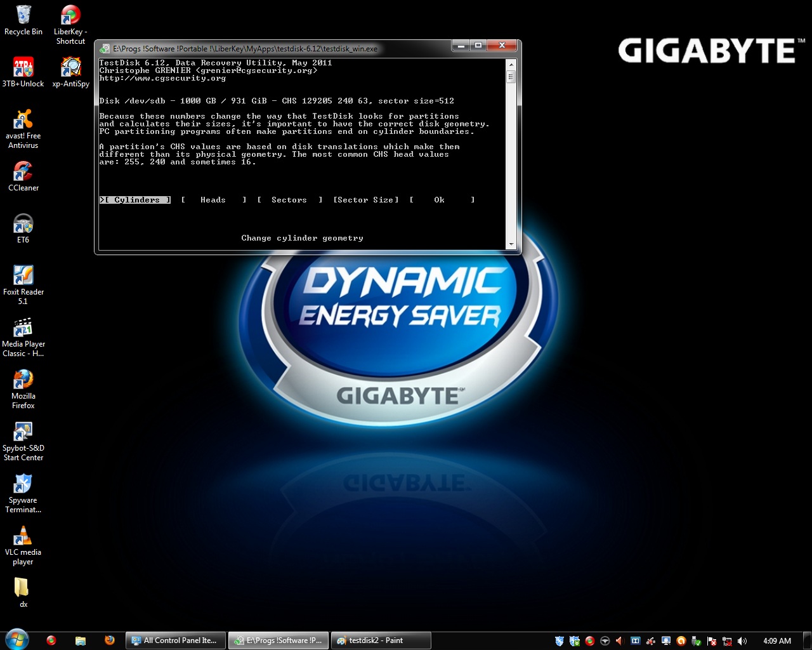Open the testdisk console window system icon
The image size is (812, 650).
(105, 48)
